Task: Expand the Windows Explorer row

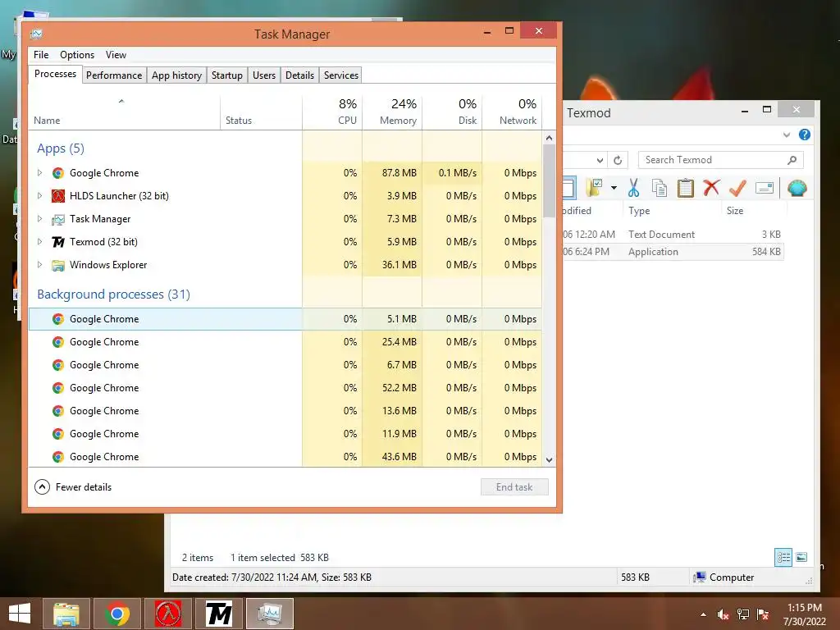Action: [39, 265]
